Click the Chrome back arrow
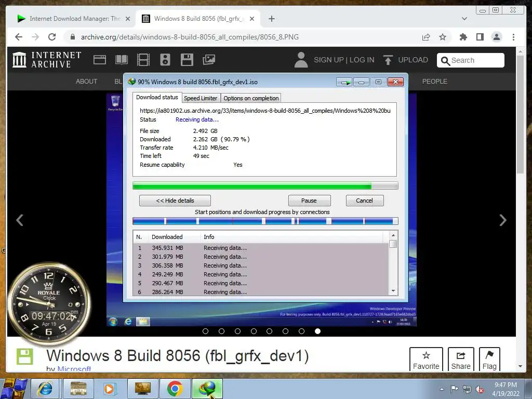The image size is (532, 399). pyautogui.click(x=19, y=37)
